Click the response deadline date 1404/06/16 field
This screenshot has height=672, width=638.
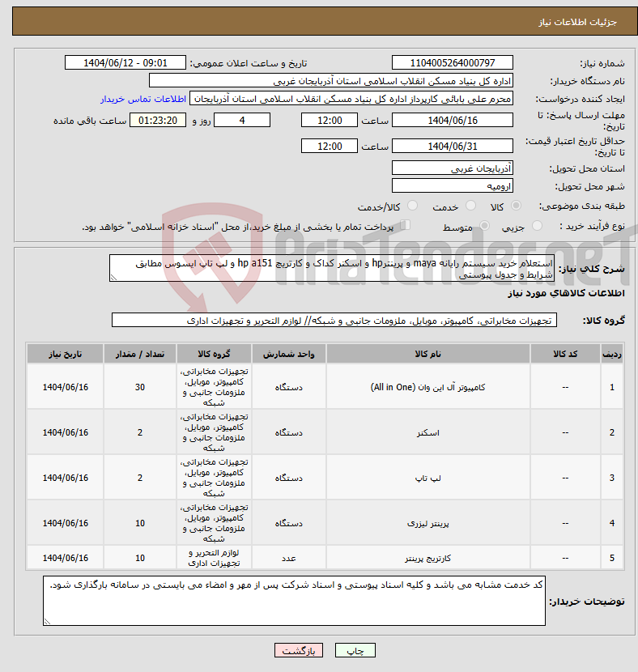pos(453,121)
